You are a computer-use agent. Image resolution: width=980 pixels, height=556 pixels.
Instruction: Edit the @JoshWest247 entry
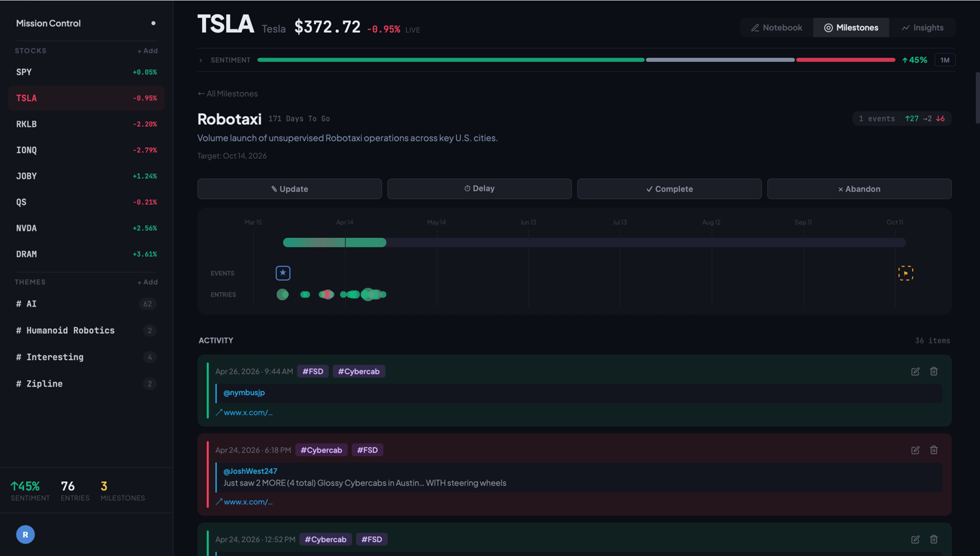click(915, 450)
